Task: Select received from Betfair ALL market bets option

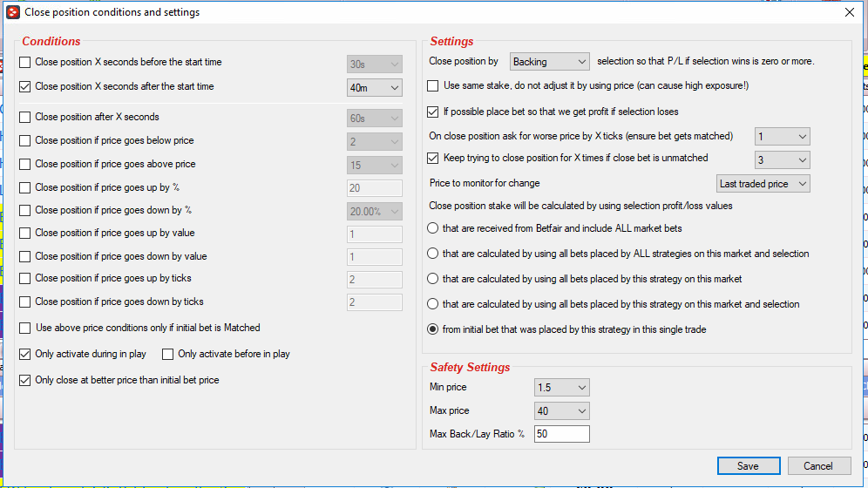Action: click(433, 228)
